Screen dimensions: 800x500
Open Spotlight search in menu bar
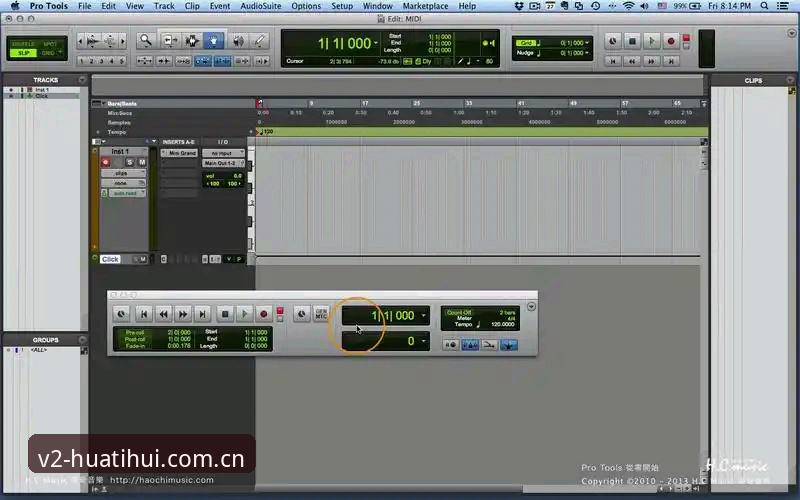click(x=764, y=6)
